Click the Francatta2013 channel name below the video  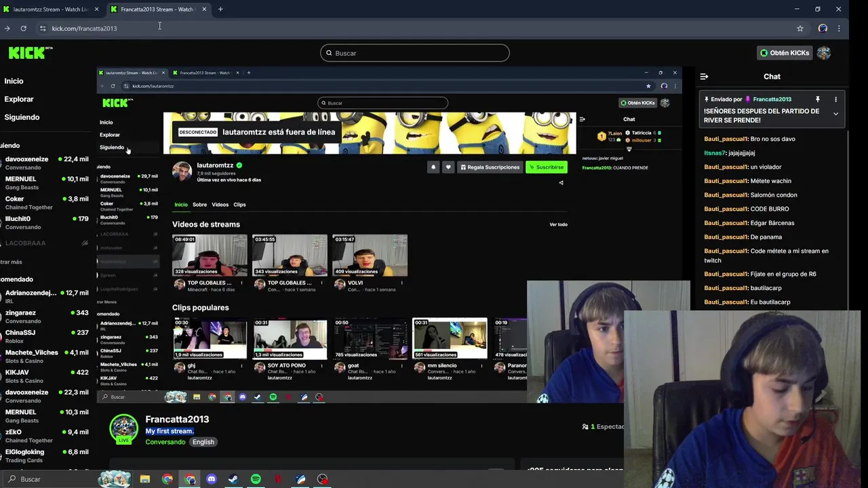tap(177, 419)
